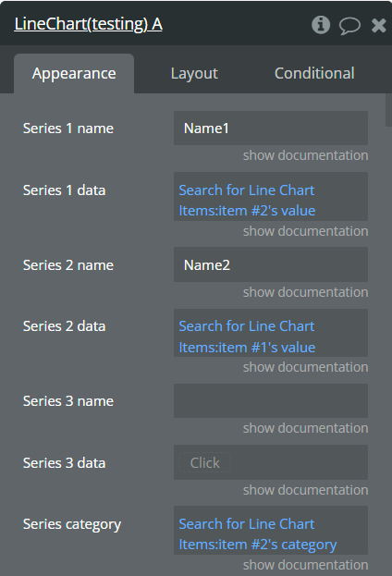Show documentation for Series 3 name
The height and width of the screenshot is (576, 392).
(x=305, y=428)
